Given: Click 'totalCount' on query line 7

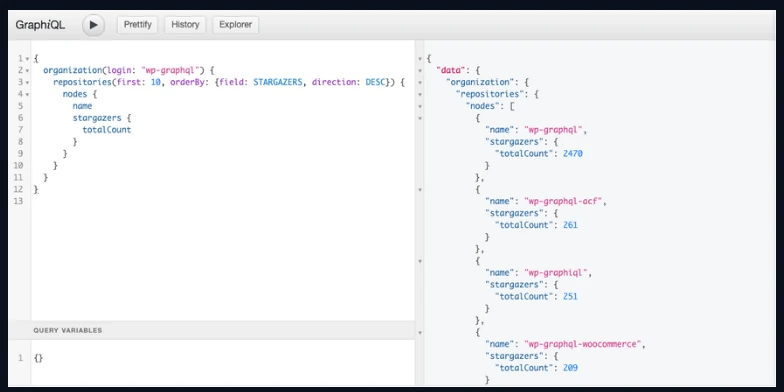Looking at the screenshot, I should click(x=106, y=130).
